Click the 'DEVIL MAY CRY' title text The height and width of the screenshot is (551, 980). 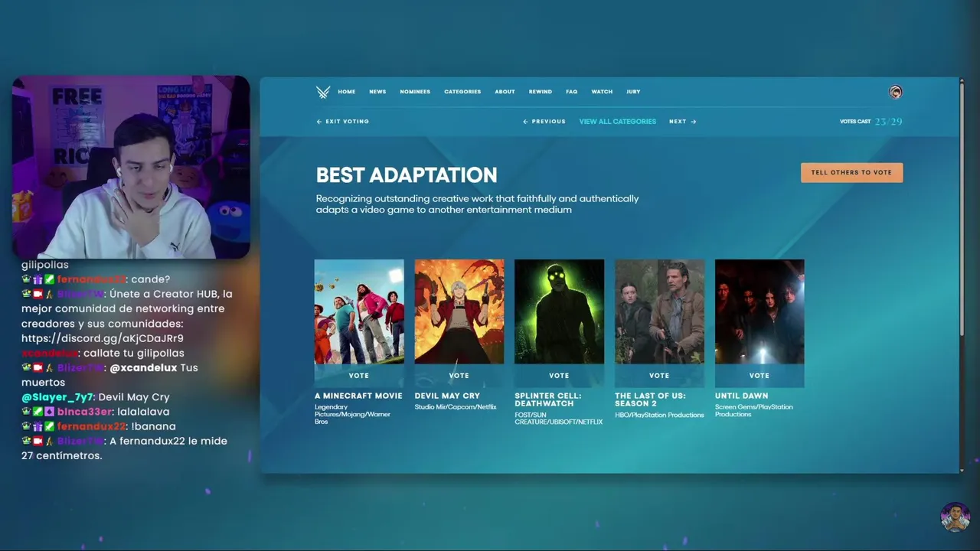[447, 396]
